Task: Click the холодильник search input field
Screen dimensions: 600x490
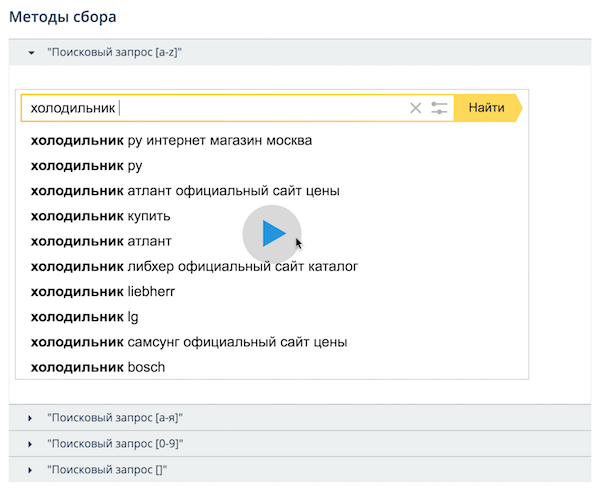Action: click(215, 108)
